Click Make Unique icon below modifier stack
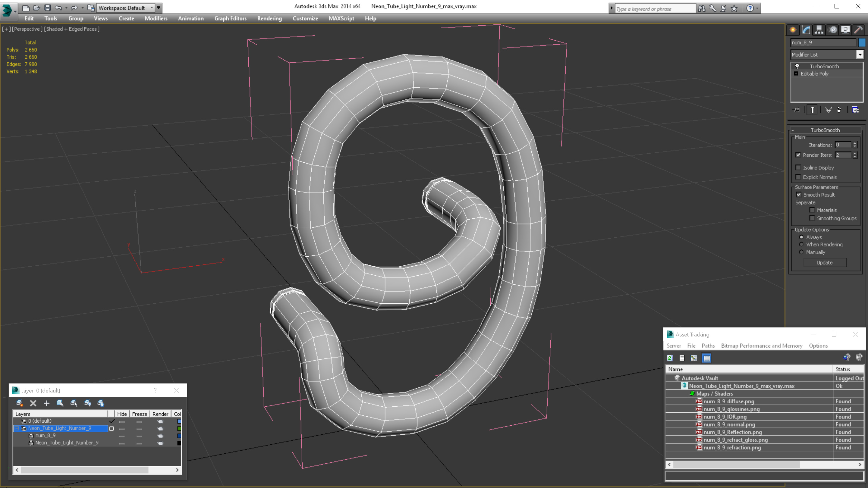Screen dimensions: 868x488 point(829,110)
